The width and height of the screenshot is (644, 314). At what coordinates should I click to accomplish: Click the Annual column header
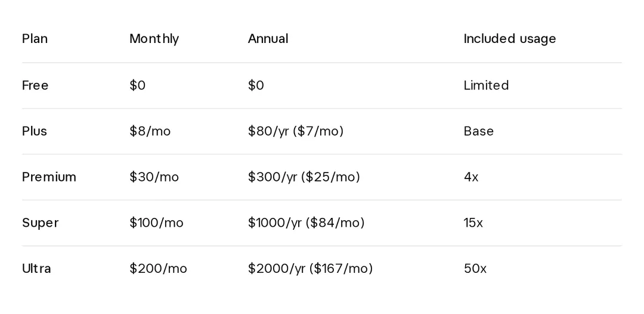point(268,39)
